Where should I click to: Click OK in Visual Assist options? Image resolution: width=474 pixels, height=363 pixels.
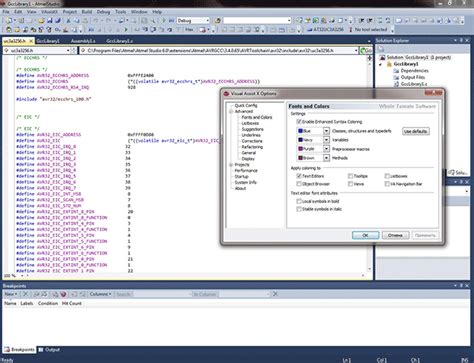pos(365,235)
